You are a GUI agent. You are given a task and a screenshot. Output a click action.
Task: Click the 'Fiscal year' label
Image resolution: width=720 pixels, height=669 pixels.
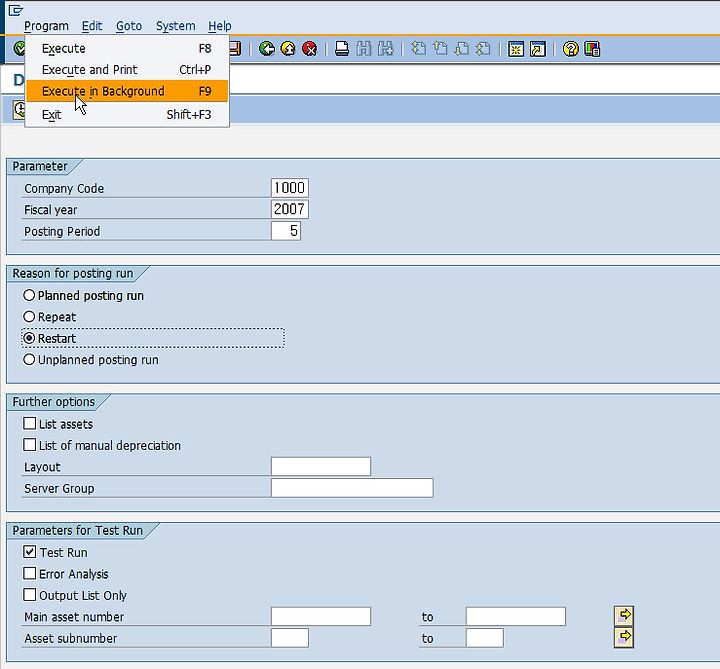coord(51,210)
